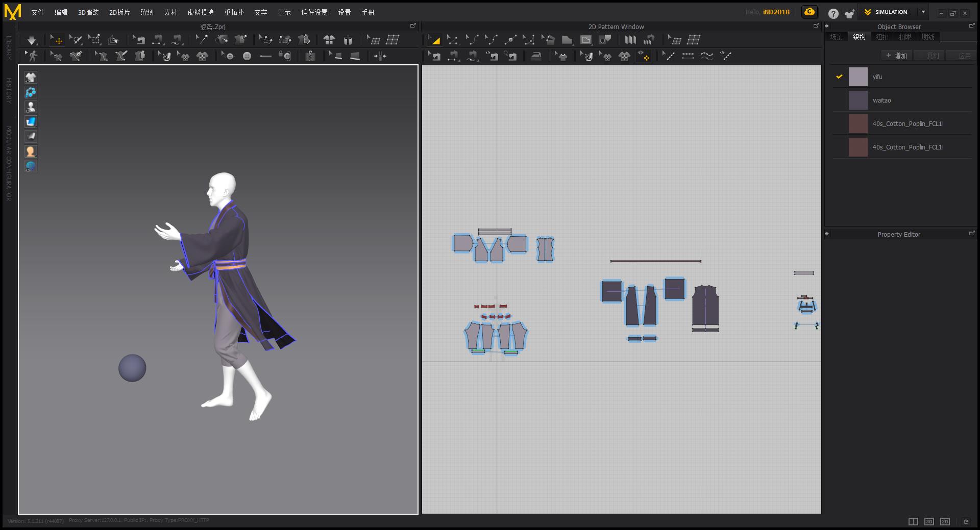Collapse the Property Editor panel arrow

click(827, 234)
